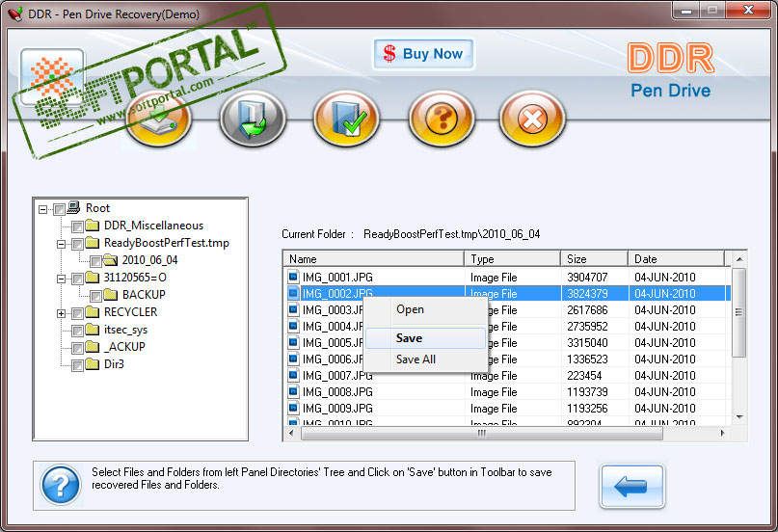
Task: Click the Dir3 folder icon
Action: pos(93,364)
